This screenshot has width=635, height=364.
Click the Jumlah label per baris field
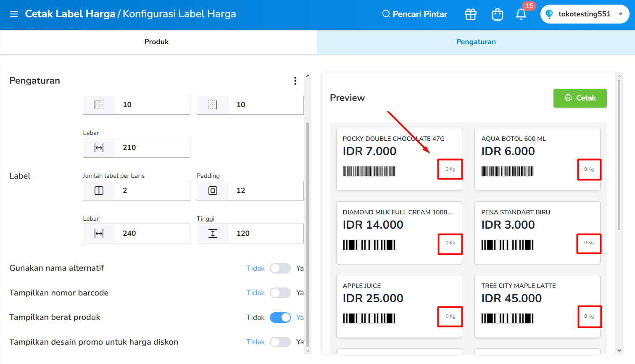pyautogui.click(x=137, y=190)
